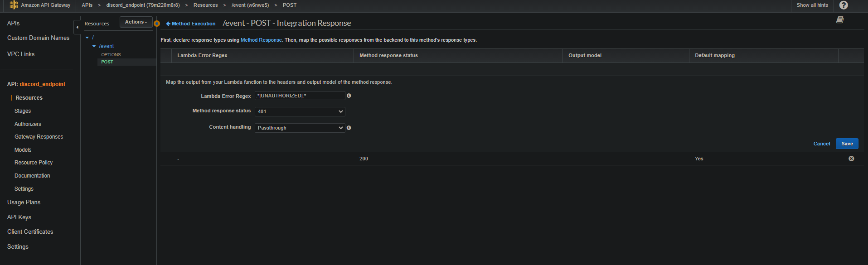Image resolution: width=868 pixels, height=265 pixels.
Task: Click Default mapping column header
Action: 715,55
